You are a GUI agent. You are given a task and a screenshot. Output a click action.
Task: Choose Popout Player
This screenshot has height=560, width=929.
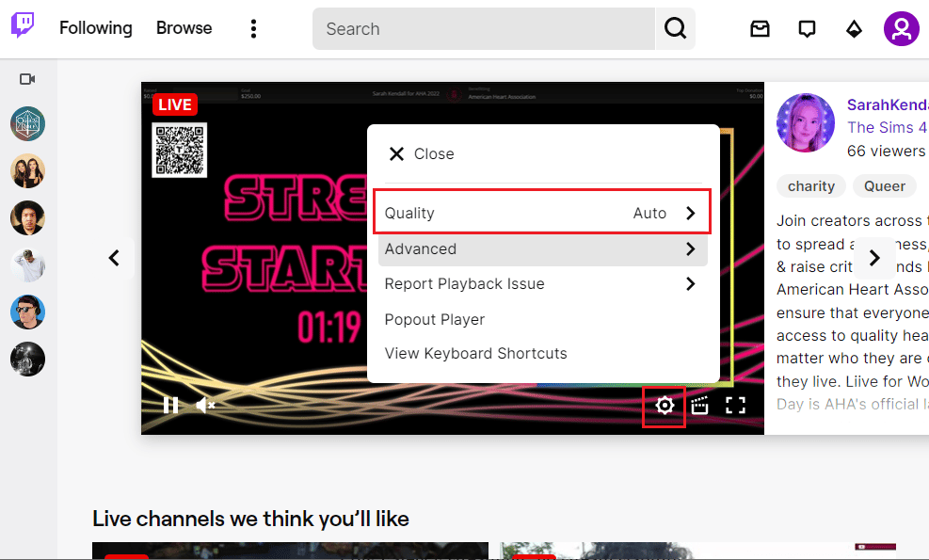pyautogui.click(x=435, y=319)
